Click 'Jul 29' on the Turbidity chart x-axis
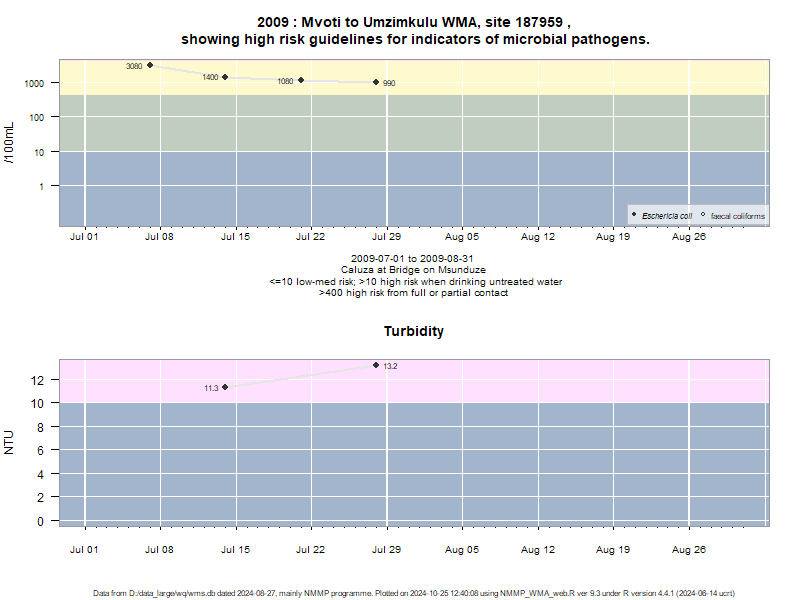The height and width of the screenshot is (600, 800). [x=386, y=550]
